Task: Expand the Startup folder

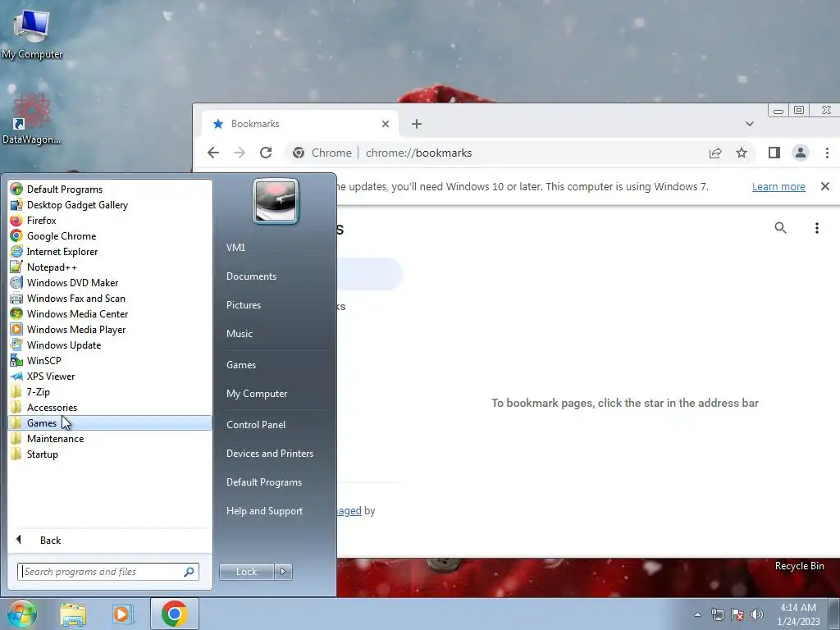Action: point(110,454)
